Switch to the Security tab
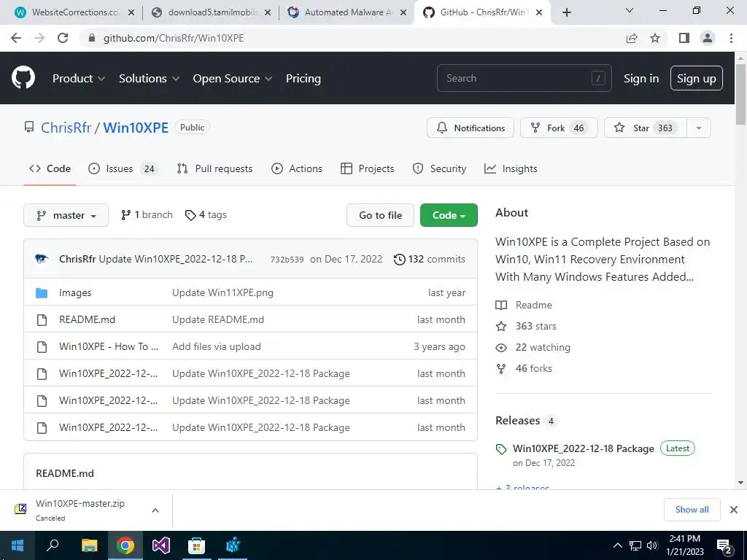The height and width of the screenshot is (560, 747). 439,168
